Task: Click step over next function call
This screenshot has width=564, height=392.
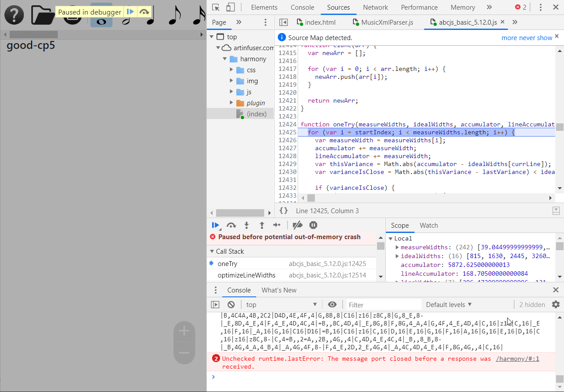Action: (231, 226)
